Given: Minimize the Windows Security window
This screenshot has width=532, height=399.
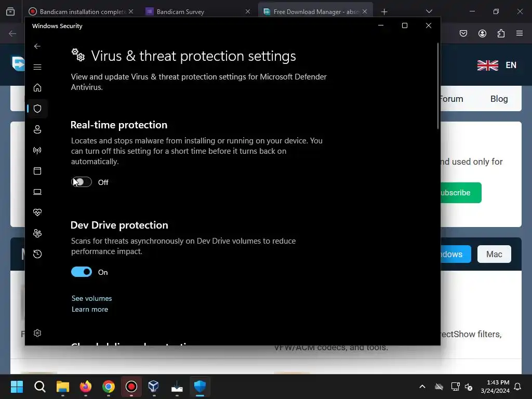Looking at the screenshot, I should (381, 25).
